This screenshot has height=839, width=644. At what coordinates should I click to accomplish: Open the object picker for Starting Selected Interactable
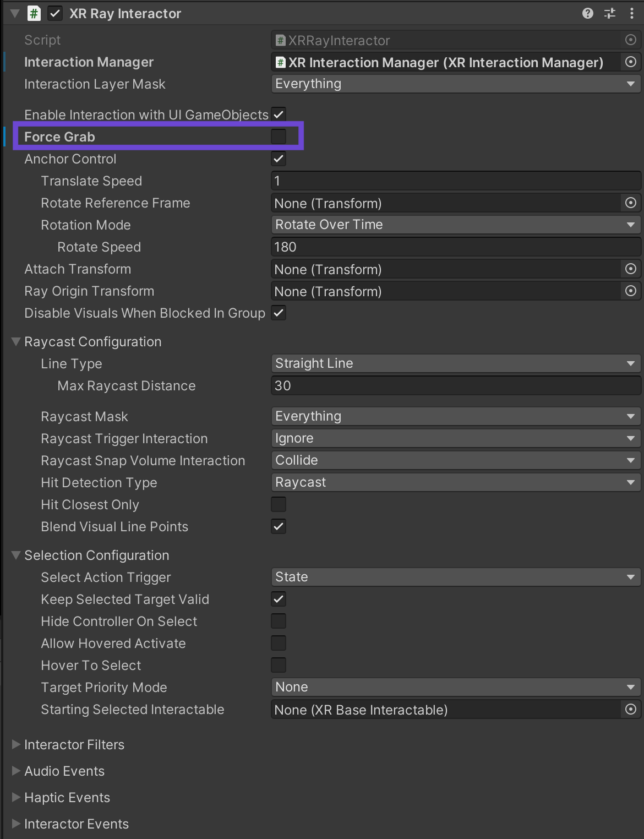click(630, 710)
